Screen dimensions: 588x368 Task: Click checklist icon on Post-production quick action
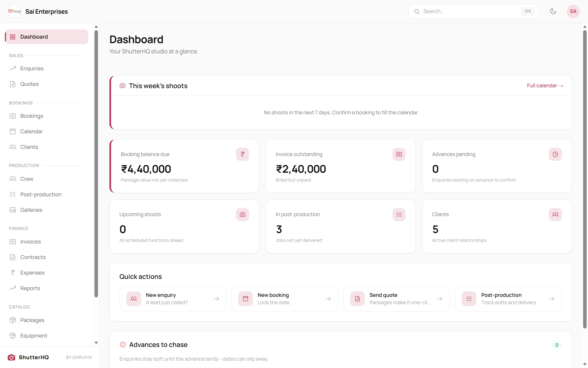469,299
